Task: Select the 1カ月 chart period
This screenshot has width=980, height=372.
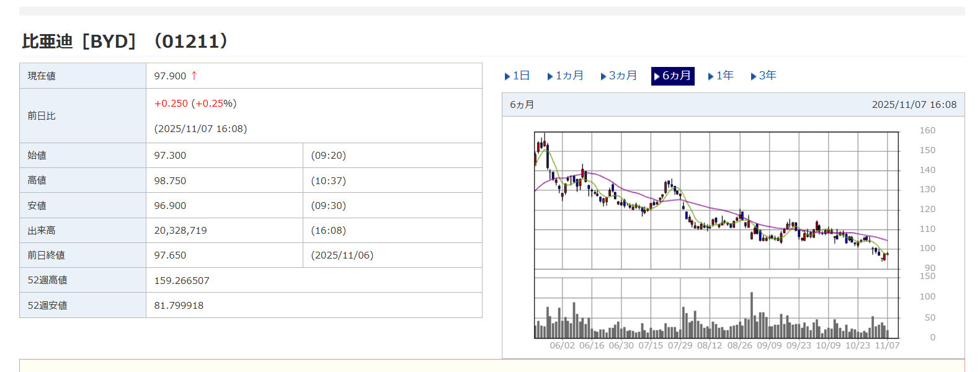Action: pyautogui.click(x=565, y=76)
